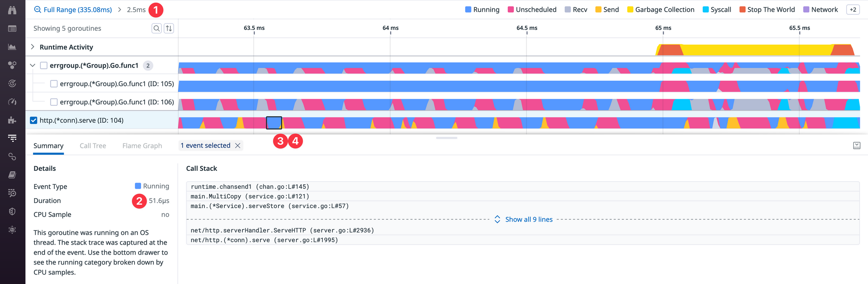Open the linked loops icon in sidebar

(x=12, y=157)
